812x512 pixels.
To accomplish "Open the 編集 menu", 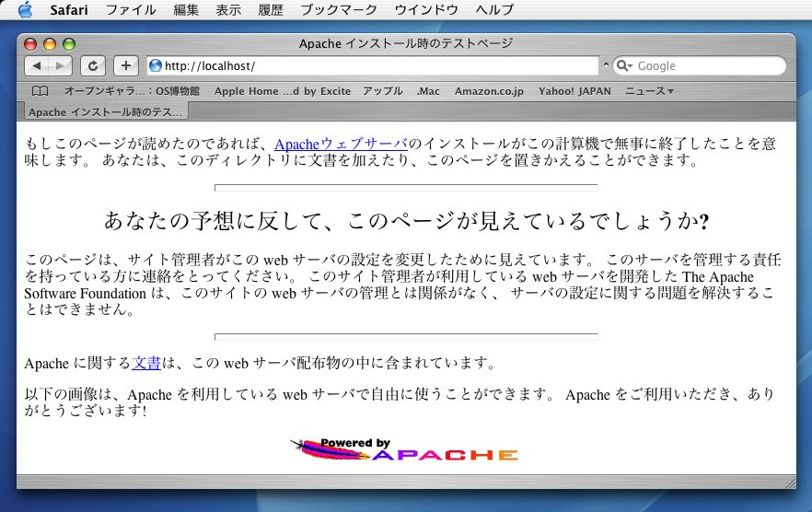I will coord(186,10).
